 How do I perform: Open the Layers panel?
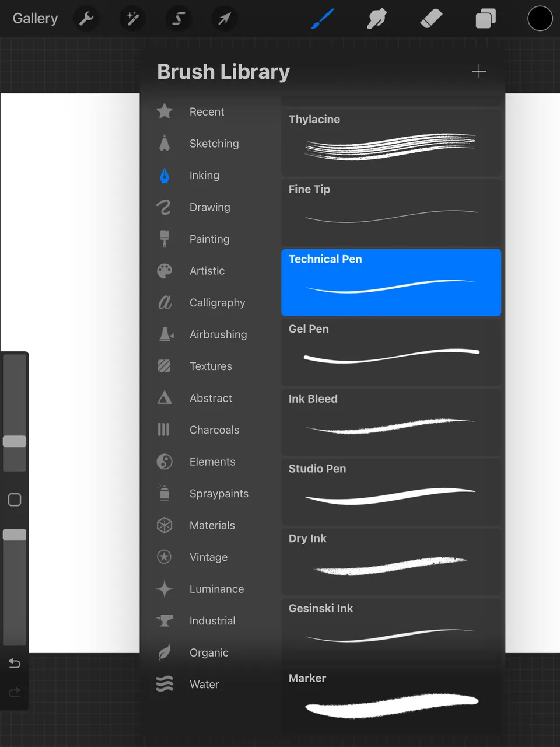point(485,19)
